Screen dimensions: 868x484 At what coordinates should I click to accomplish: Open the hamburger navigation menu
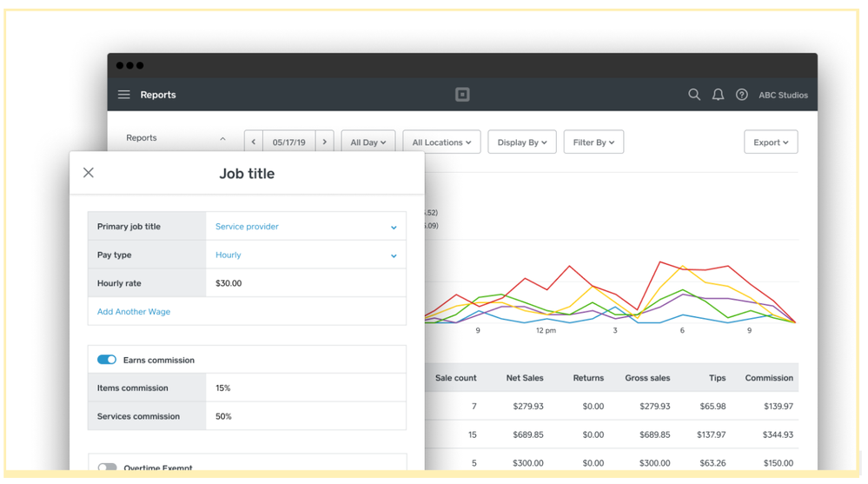124,95
